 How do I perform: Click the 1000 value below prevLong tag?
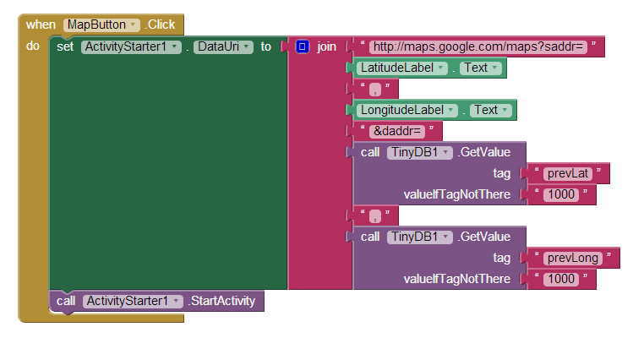tap(560, 279)
